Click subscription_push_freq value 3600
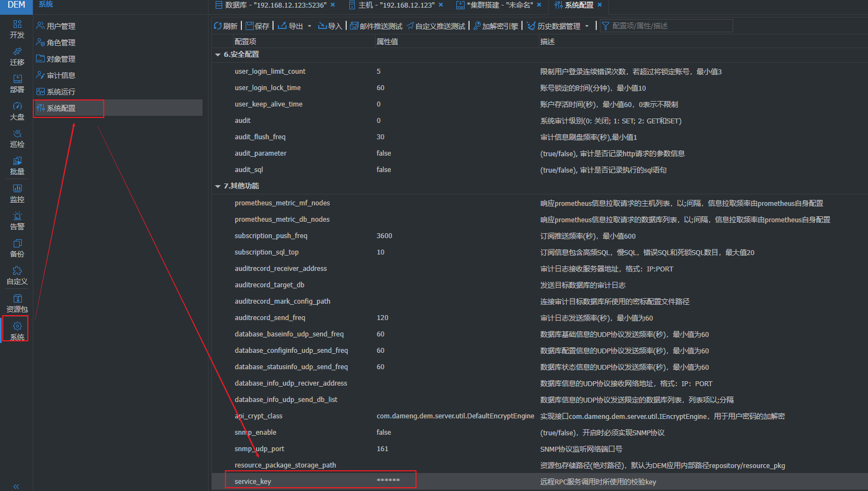Viewport: 868px width, 491px height. 384,236
